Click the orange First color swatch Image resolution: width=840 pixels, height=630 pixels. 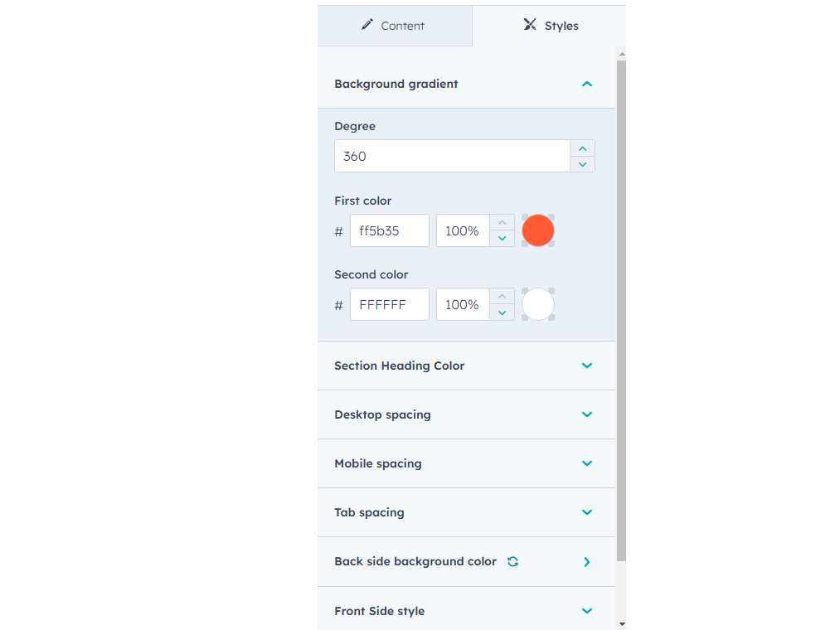pyautogui.click(x=537, y=230)
